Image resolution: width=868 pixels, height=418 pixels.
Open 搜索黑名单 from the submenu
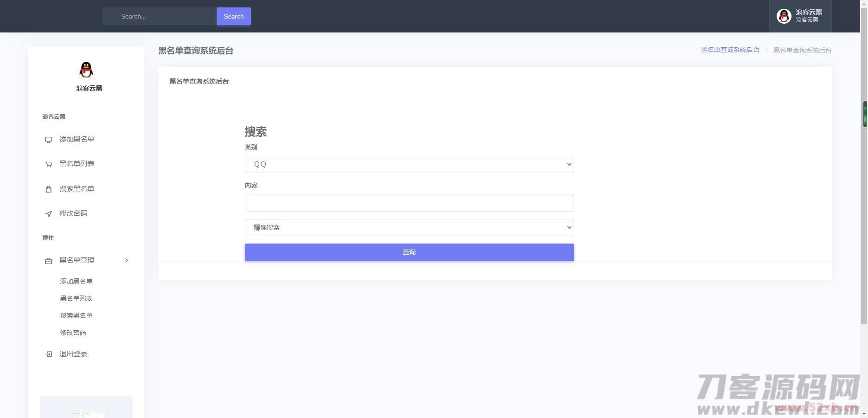point(77,315)
